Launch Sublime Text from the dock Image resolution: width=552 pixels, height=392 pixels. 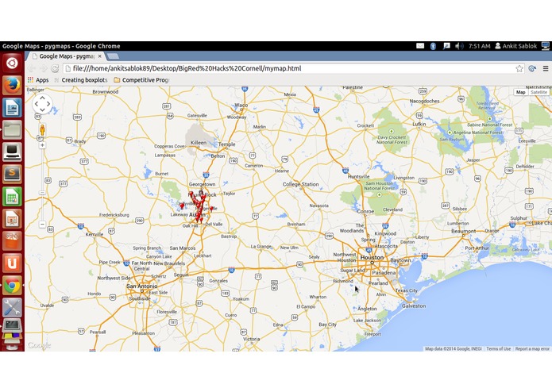[x=12, y=174]
